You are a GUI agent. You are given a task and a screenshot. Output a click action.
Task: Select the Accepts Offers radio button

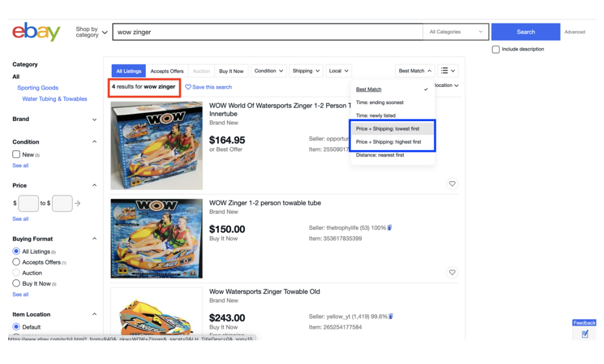pyautogui.click(x=17, y=262)
